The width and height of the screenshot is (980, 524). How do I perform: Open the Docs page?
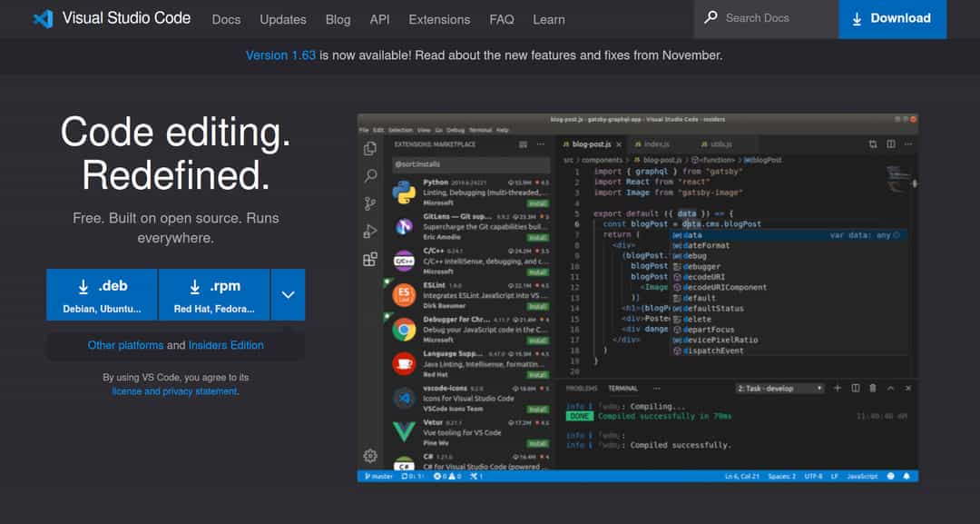[x=226, y=19]
